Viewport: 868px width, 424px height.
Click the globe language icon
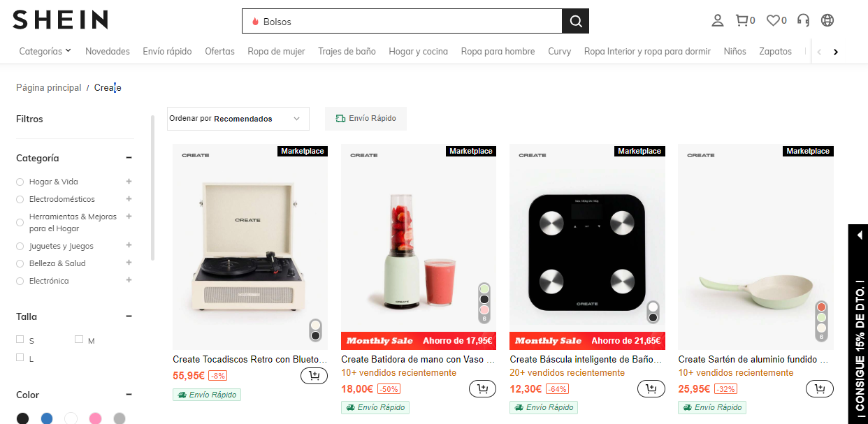(827, 21)
